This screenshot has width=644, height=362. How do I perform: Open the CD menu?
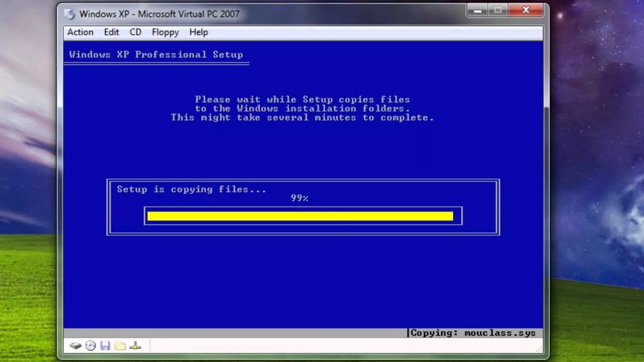135,32
